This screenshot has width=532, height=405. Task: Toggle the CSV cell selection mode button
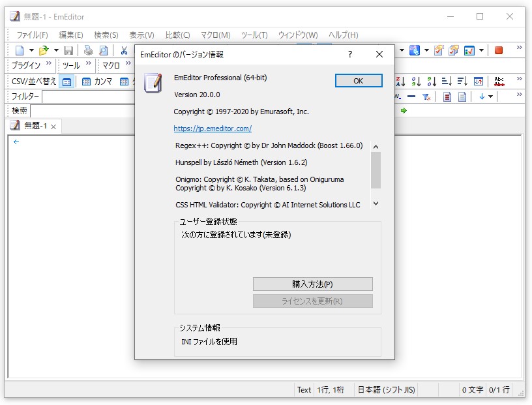(66, 82)
